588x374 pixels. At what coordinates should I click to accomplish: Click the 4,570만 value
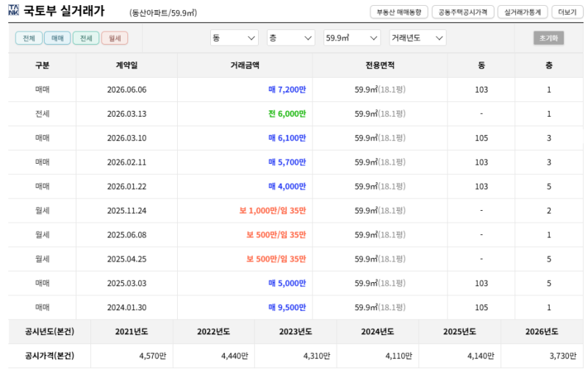153,356
